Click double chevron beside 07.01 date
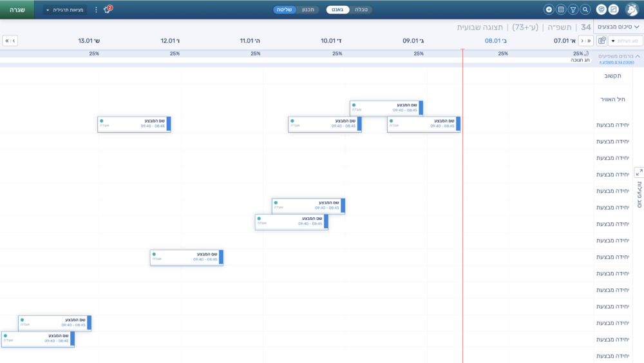The image size is (644, 363). click(x=589, y=41)
